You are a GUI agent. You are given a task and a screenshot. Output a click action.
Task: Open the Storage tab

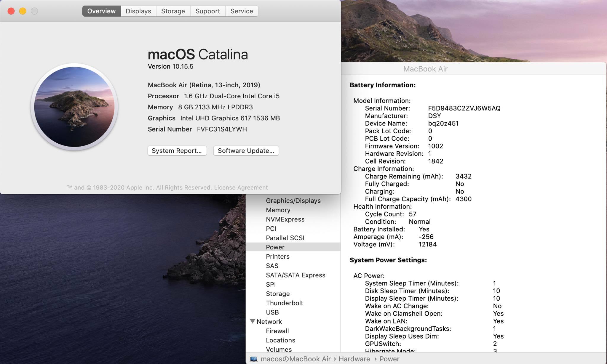(x=173, y=11)
